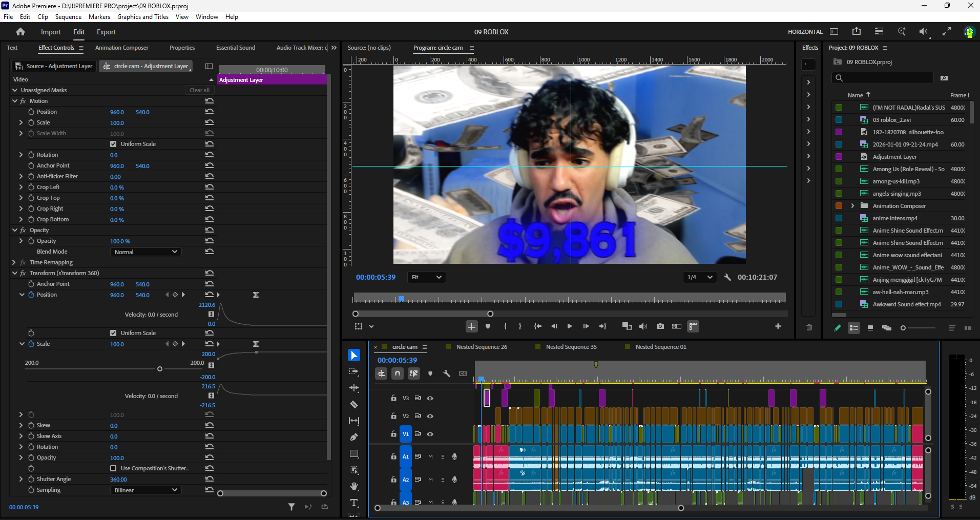The width and height of the screenshot is (980, 520).
Task: Open the Sampling dropdown set to Bilinear
Action: pos(146,490)
